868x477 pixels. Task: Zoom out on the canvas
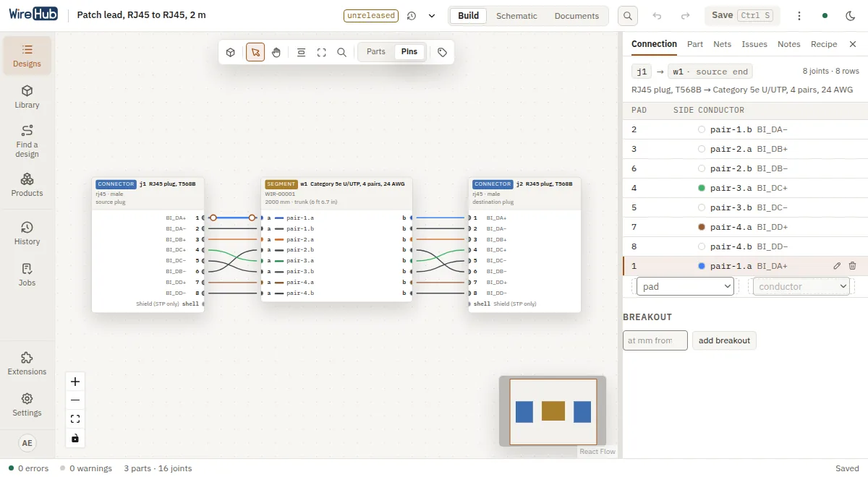pyautogui.click(x=75, y=400)
